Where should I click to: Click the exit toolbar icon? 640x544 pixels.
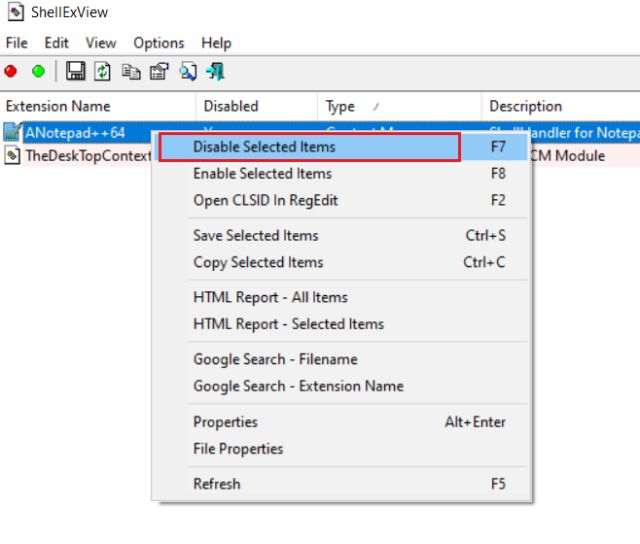[215, 71]
